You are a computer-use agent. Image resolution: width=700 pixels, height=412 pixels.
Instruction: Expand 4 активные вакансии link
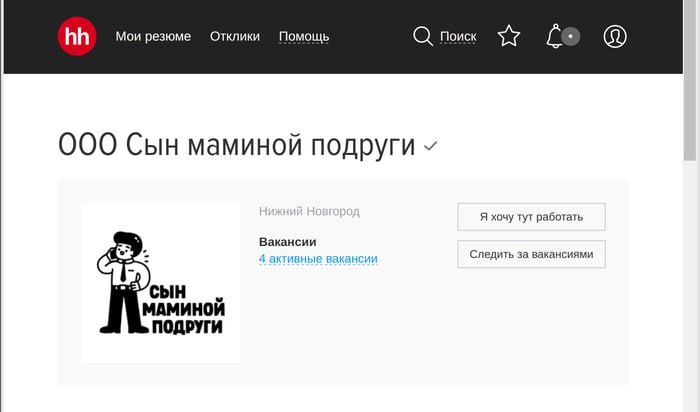pyautogui.click(x=318, y=259)
